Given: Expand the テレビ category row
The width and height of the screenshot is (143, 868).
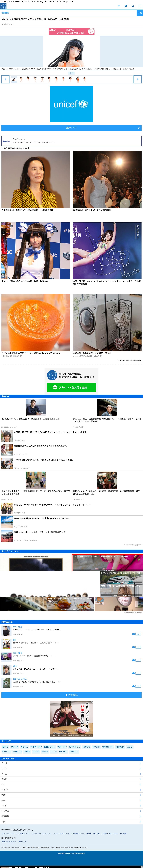Looking at the screenshot, I should 71,779.
